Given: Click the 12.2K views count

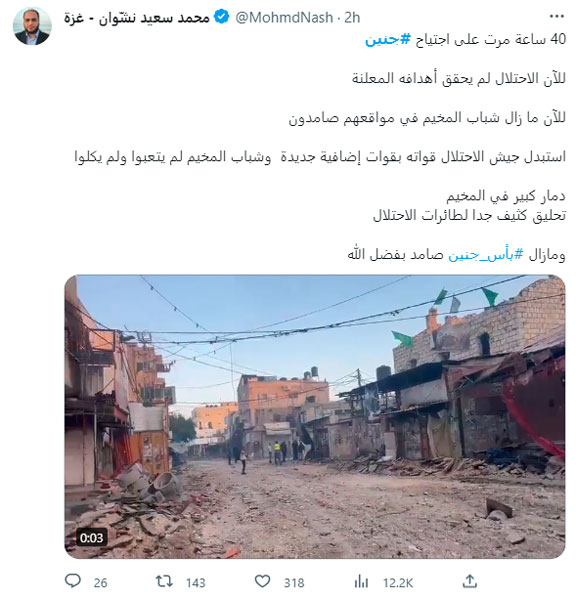Looking at the screenshot, I should pyautogui.click(x=398, y=583).
